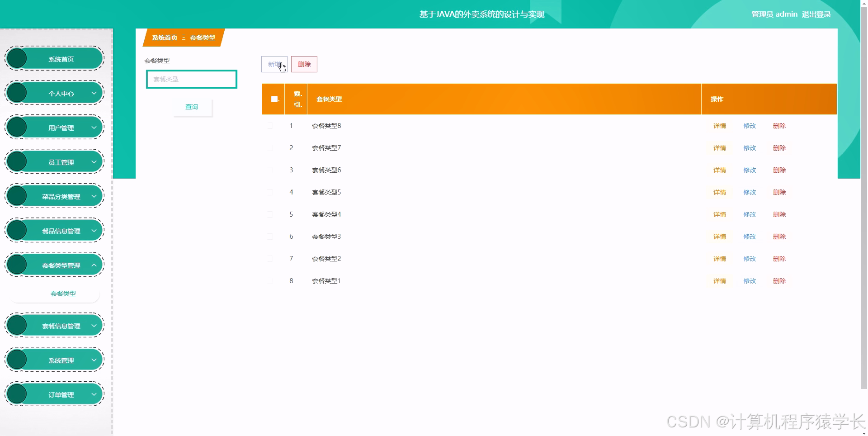Go to 系统首页 in the breadcrumb
868x436 pixels.
coord(165,38)
